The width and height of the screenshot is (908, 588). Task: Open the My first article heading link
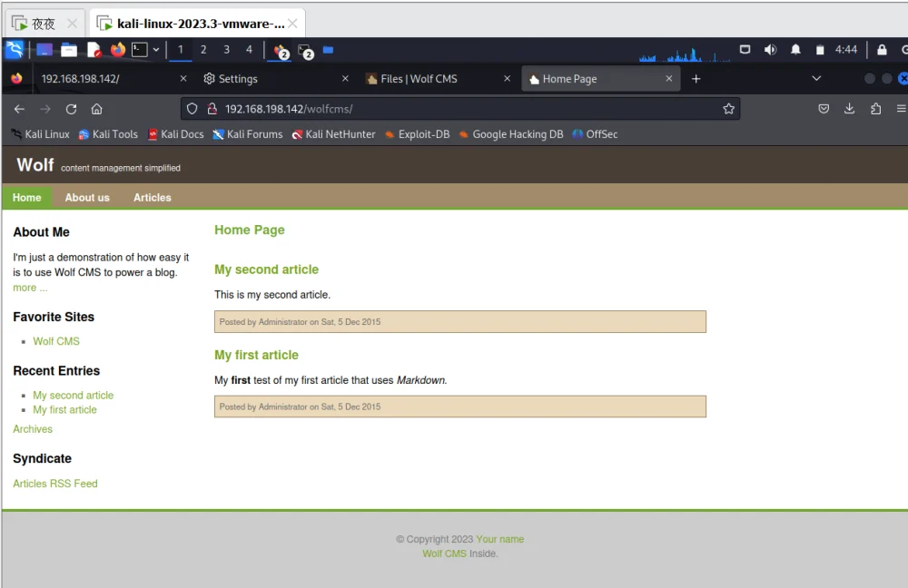pos(257,356)
